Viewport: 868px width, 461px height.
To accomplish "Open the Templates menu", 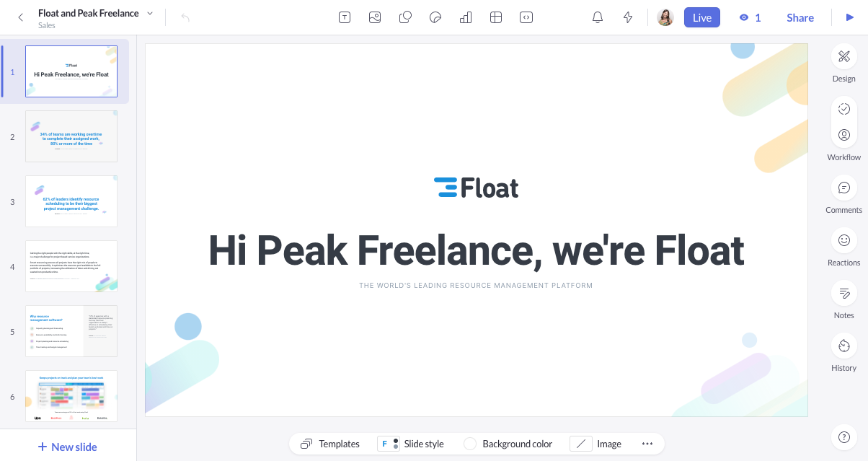I will coord(330,444).
